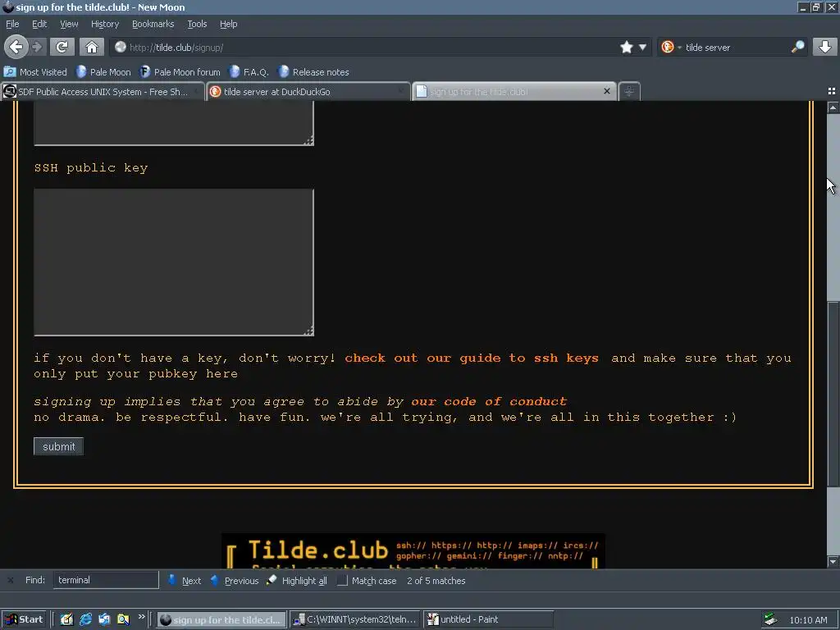Launch Internet Explorer from quick launch
This screenshot has height=630, width=840.
pos(85,619)
